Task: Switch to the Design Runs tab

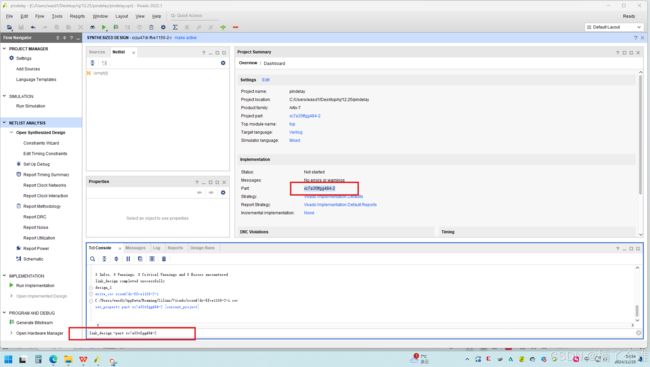Action: click(x=202, y=248)
